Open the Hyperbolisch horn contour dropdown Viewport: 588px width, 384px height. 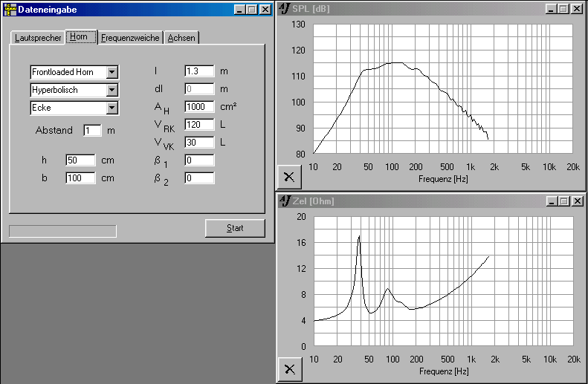[x=112, y=90]
